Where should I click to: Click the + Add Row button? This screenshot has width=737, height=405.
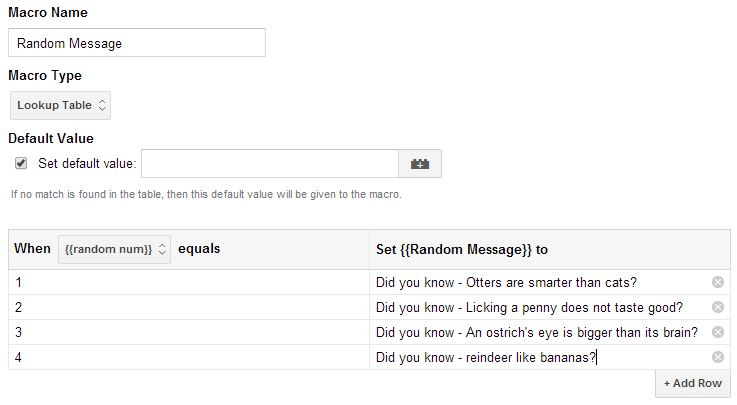[693, 383]
